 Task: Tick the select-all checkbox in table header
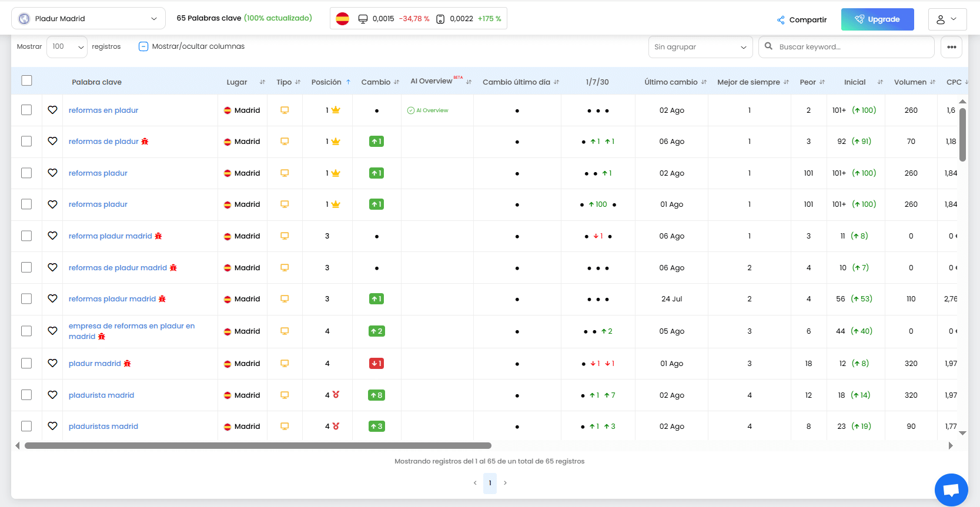[26, 80]
